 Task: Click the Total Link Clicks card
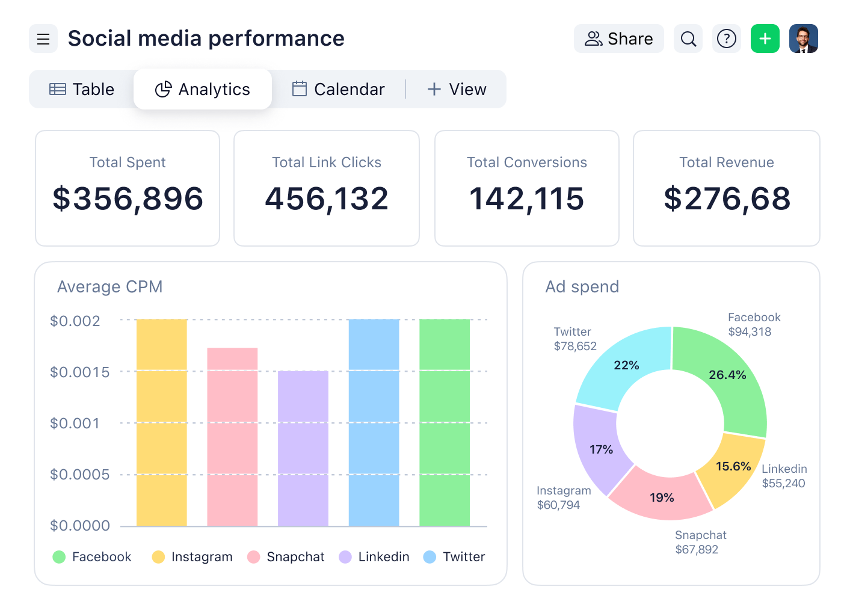(327, 188)
